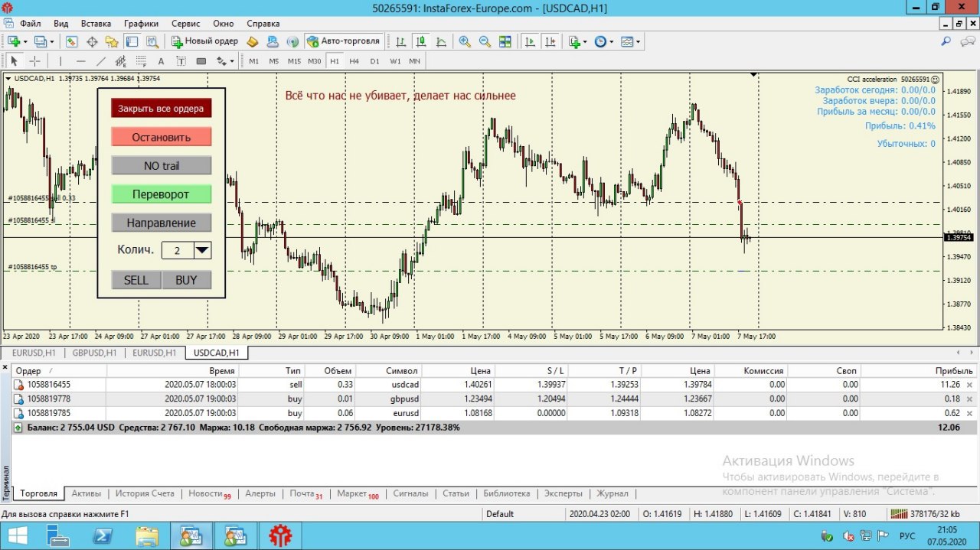Open the Сервис menu

pyautogui.click(x=186, y=24)
